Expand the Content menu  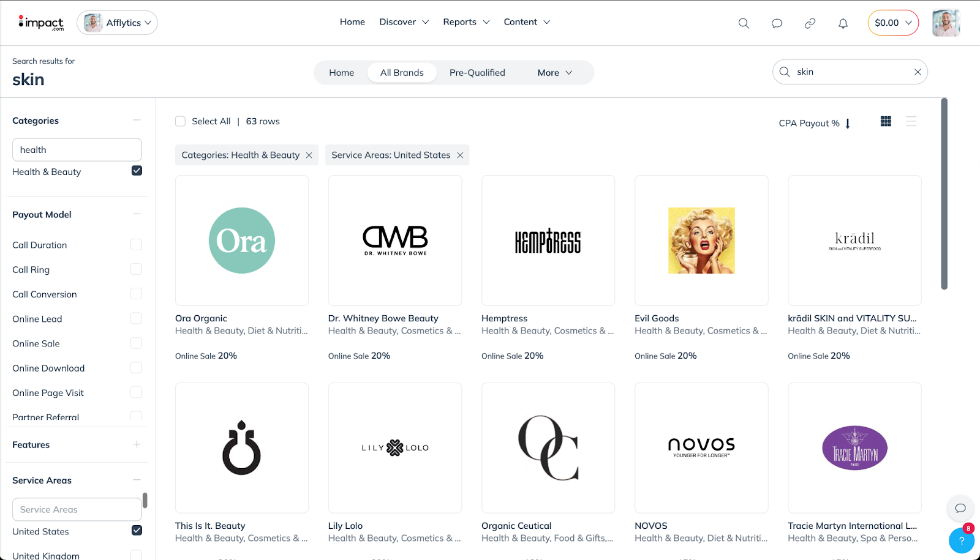click(527, 22)
